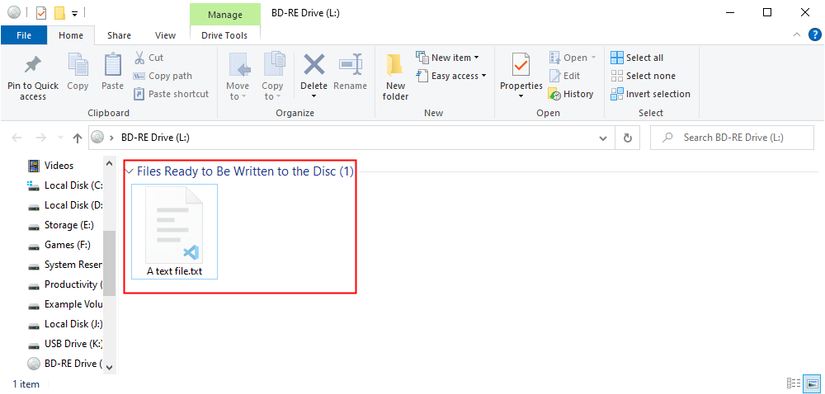
Task: Click the Help question mark icon
Action: [814, 35]
